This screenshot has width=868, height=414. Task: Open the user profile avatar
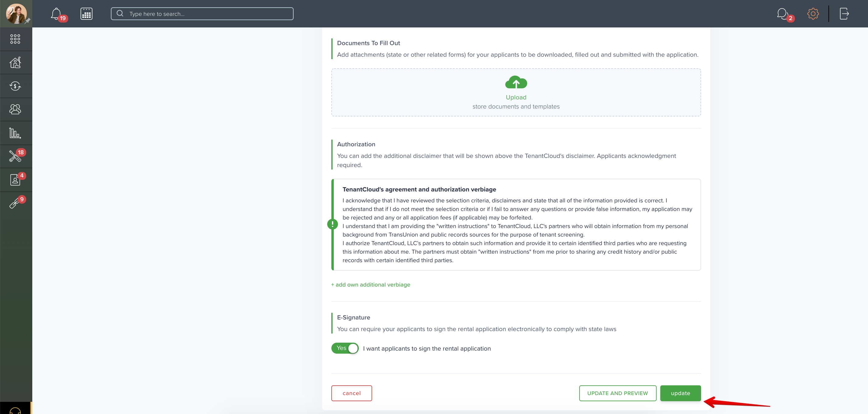[16, 13]
